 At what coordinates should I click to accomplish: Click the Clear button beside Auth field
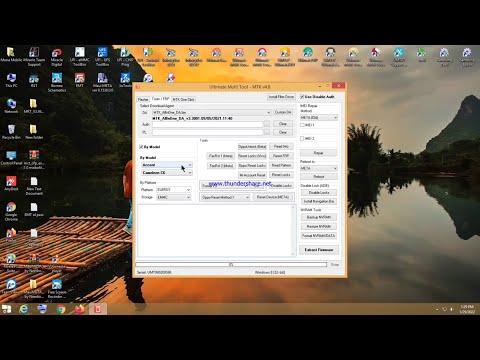tap(283, 124)
